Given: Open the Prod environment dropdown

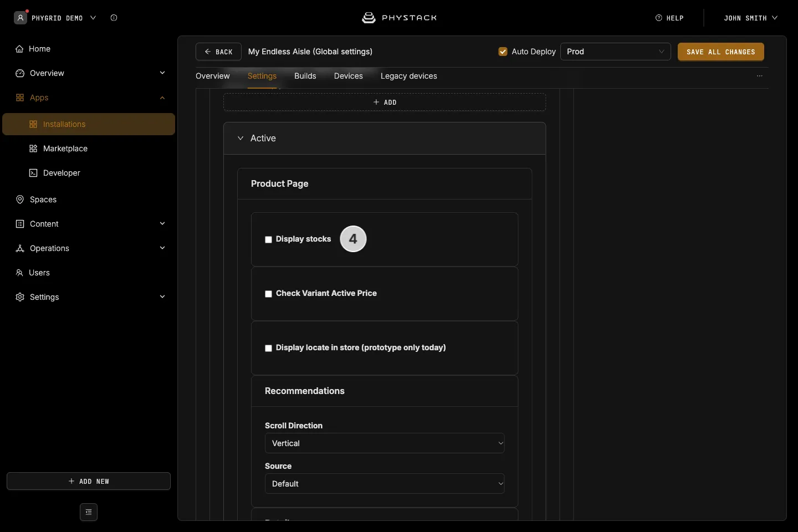Looking at the screenshot, I should [x=616, y=52].
